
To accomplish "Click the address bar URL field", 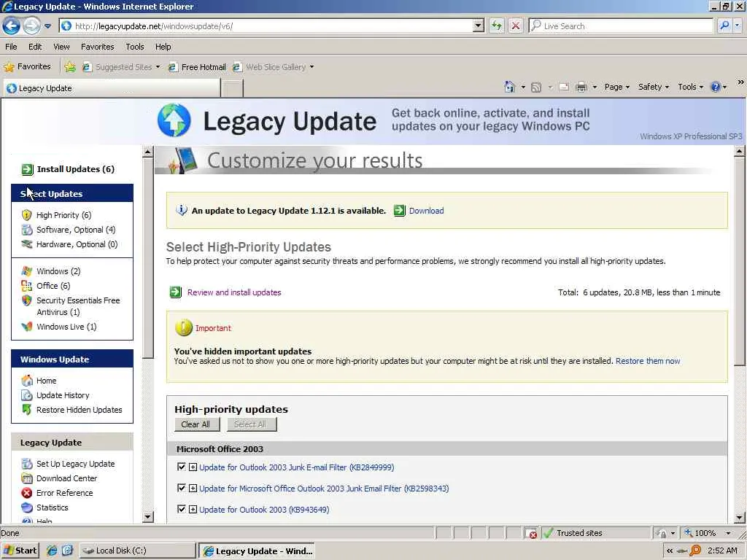I will (x=267, y=26).
